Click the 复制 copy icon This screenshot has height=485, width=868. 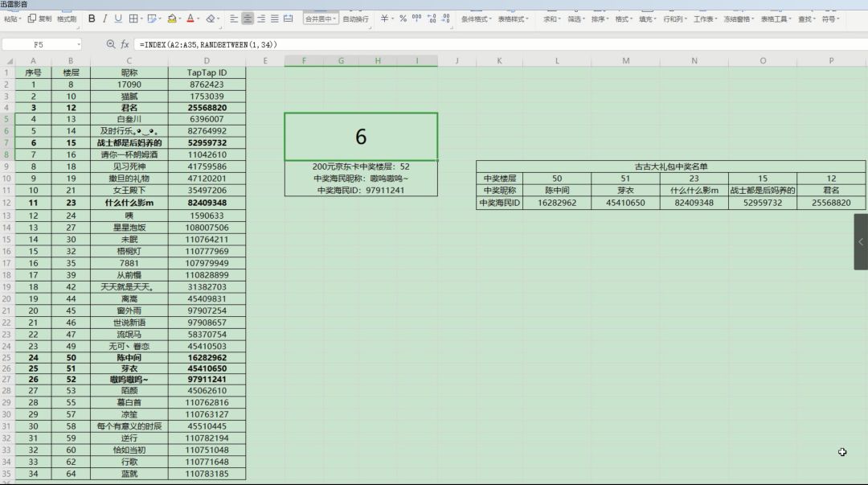click(39, 18)
